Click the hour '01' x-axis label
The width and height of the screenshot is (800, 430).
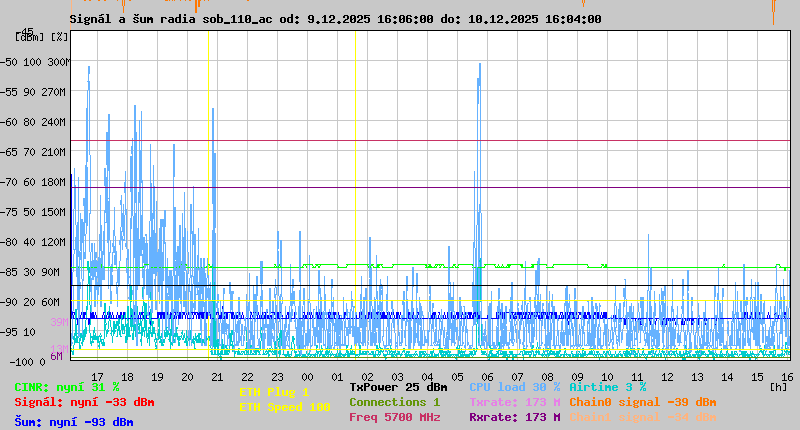coord(337,377)
